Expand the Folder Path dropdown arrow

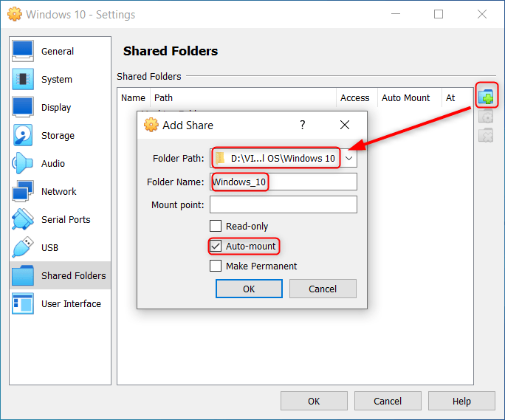point(348,158)
